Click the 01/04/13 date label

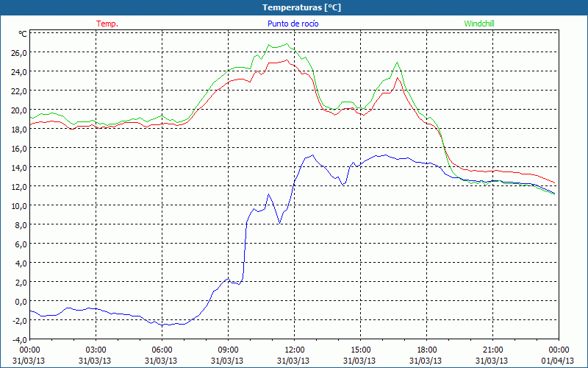(558, 361)
